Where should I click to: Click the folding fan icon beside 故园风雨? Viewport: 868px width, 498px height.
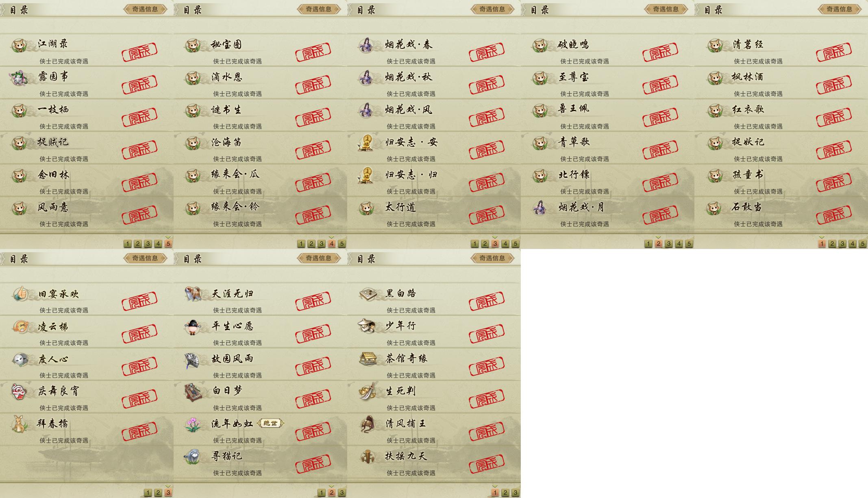tap(193, 359)
